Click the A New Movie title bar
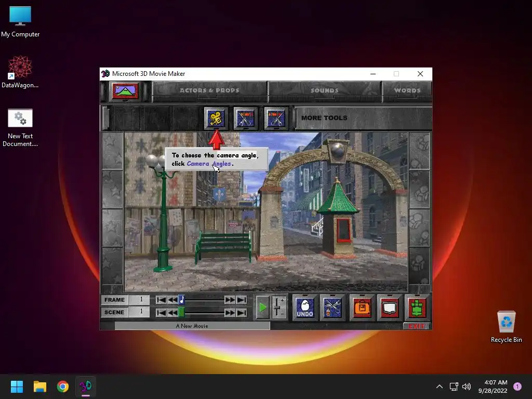This screenshot has height=399, width=532. pyautogui.click(x=192, y=326)
